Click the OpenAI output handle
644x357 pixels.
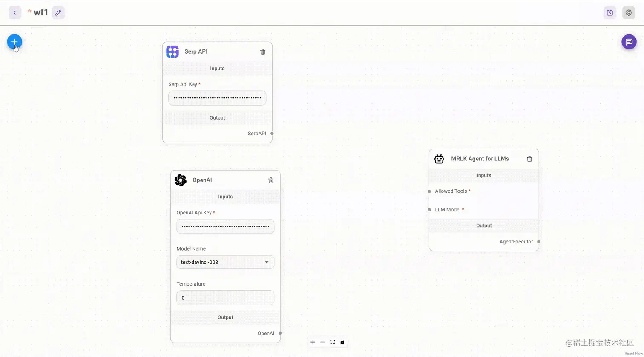coord(280,334)
